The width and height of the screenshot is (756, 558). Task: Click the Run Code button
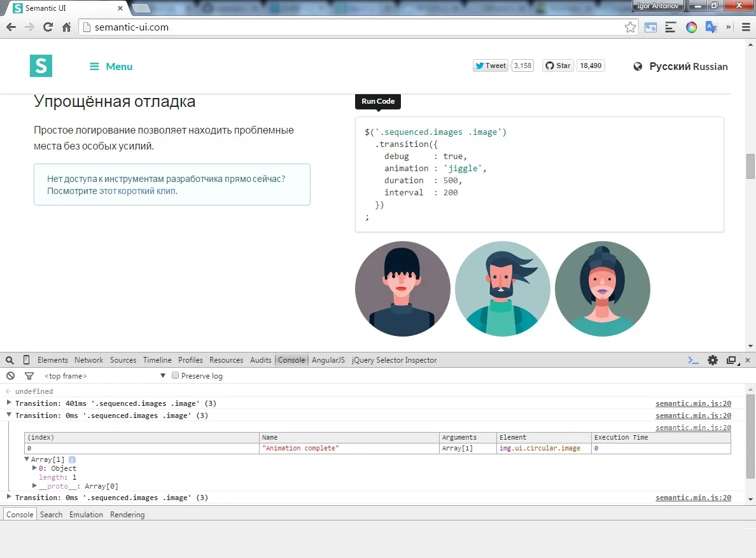click(378, 101)
